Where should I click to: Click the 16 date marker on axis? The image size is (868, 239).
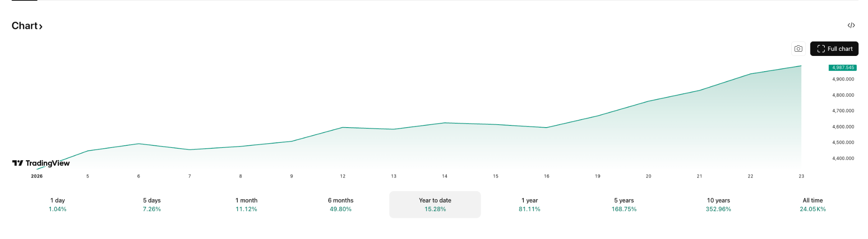(x=546, y=176)
